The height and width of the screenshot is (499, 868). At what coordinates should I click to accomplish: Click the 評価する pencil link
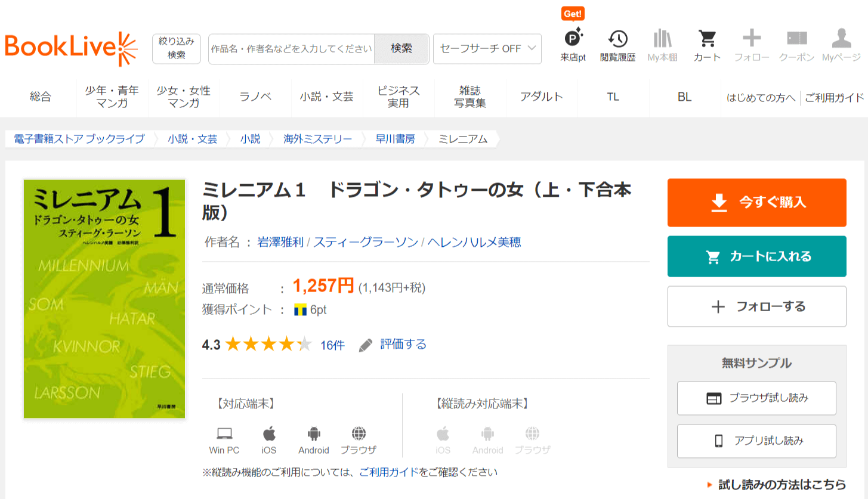point(393,345)
